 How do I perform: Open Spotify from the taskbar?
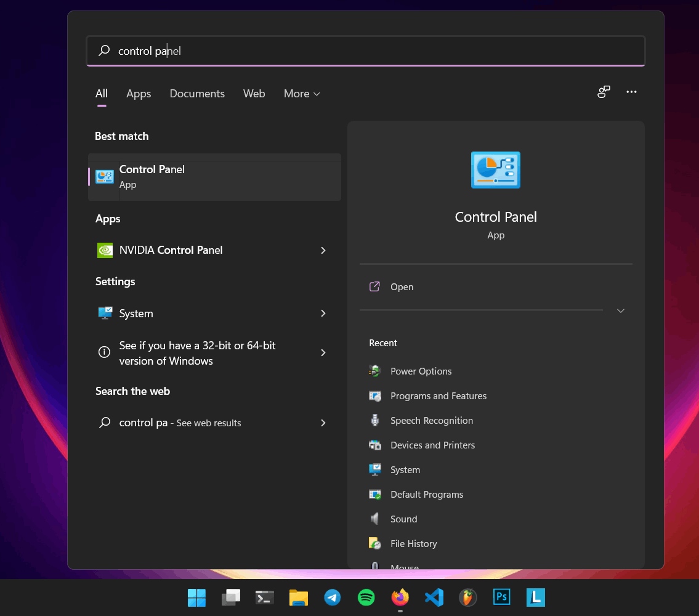[366, 598]
